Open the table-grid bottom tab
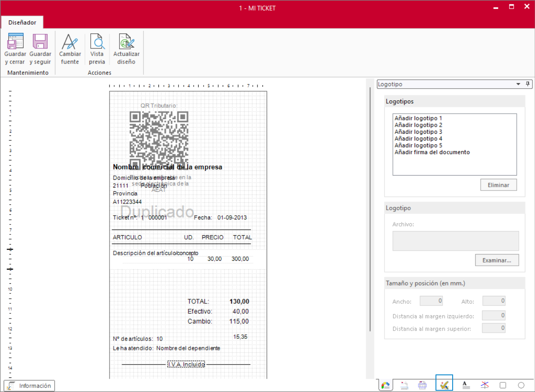This screenshot has width=535, height=392. [x=423, y=385]
